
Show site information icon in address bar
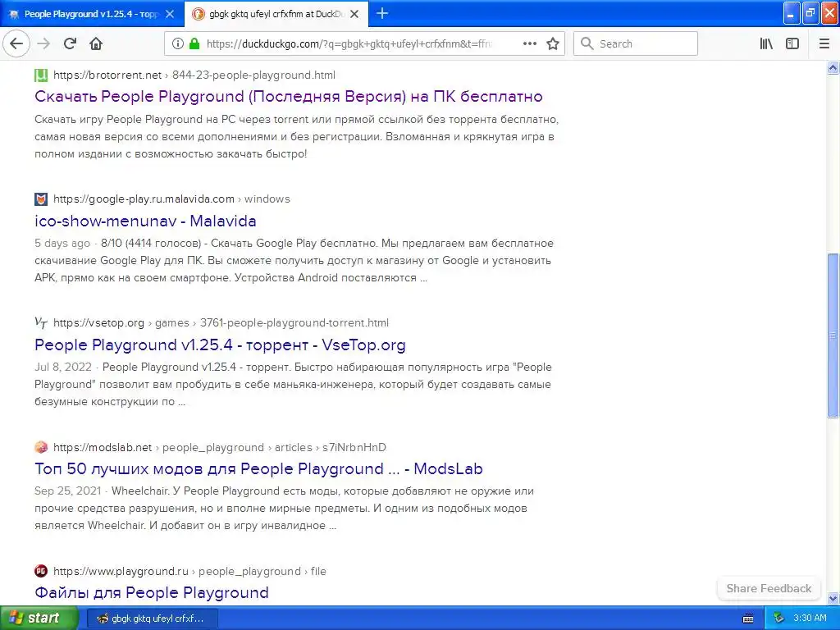(178, 43)
